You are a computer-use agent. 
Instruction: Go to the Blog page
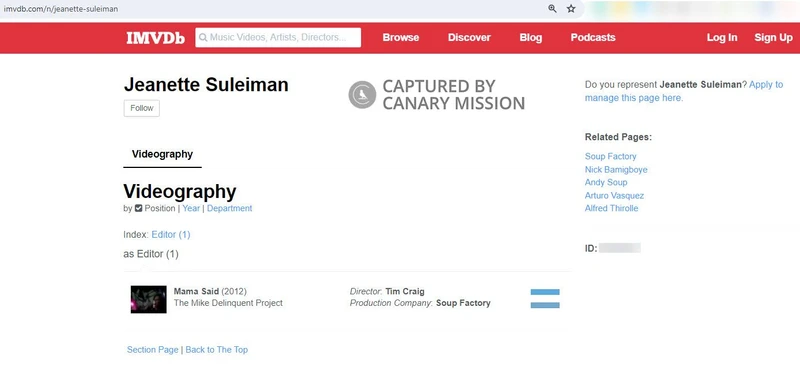[x=531, y=37]
